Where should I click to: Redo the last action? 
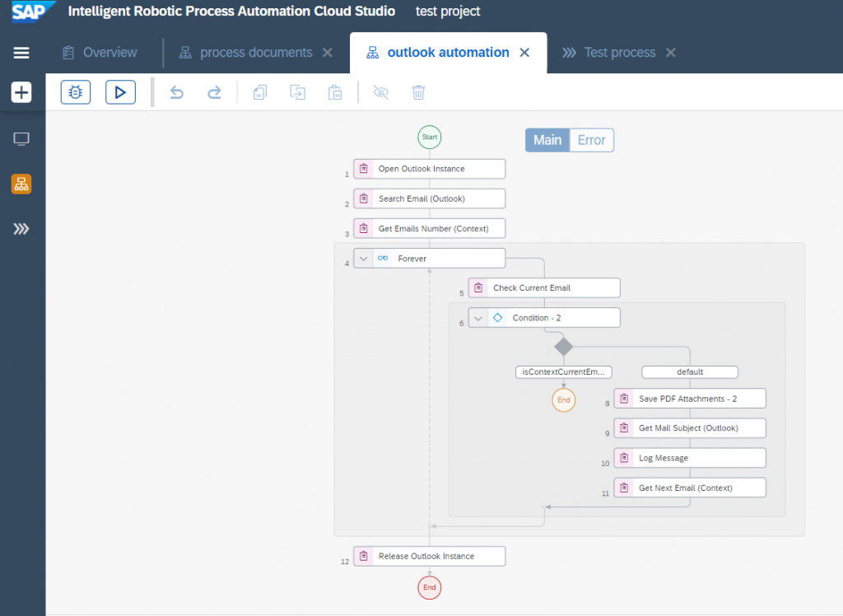[x=214, y=92]
